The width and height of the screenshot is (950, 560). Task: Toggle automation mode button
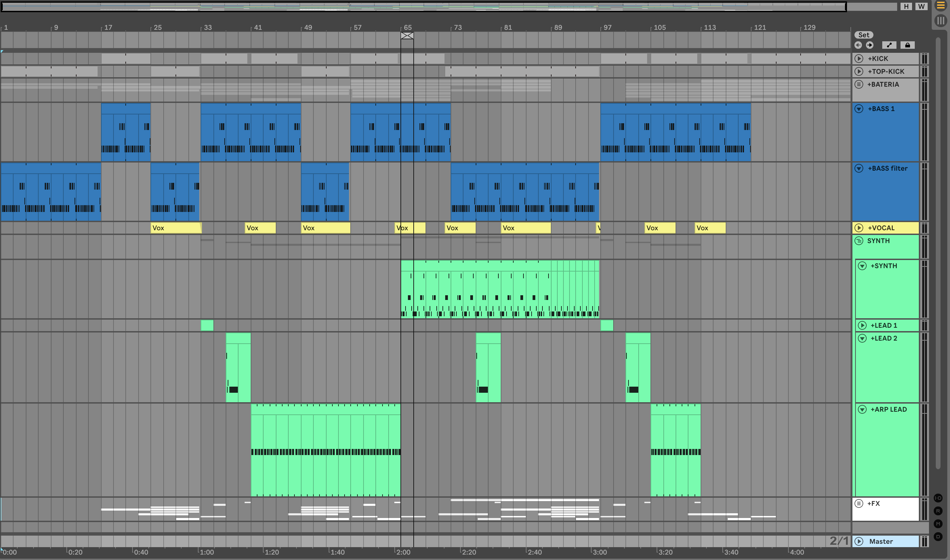pyautogui.click(x=889, y=45)
